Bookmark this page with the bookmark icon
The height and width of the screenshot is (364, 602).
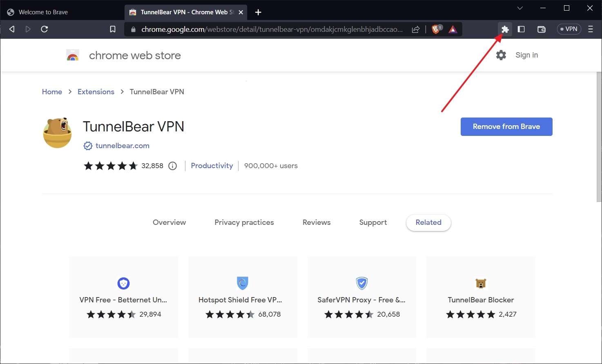[x=113, y=29]
